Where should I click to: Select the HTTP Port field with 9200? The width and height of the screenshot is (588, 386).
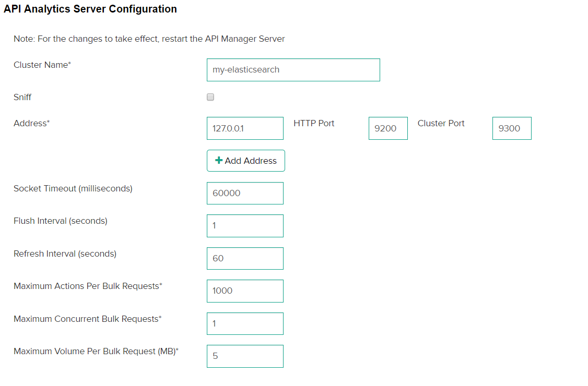coord(388,128)
